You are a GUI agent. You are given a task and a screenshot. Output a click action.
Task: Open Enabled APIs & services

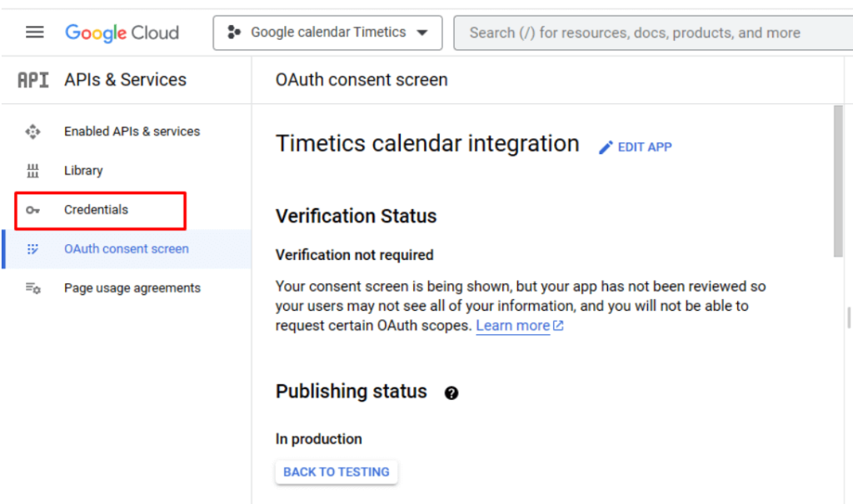coord(132,132)
